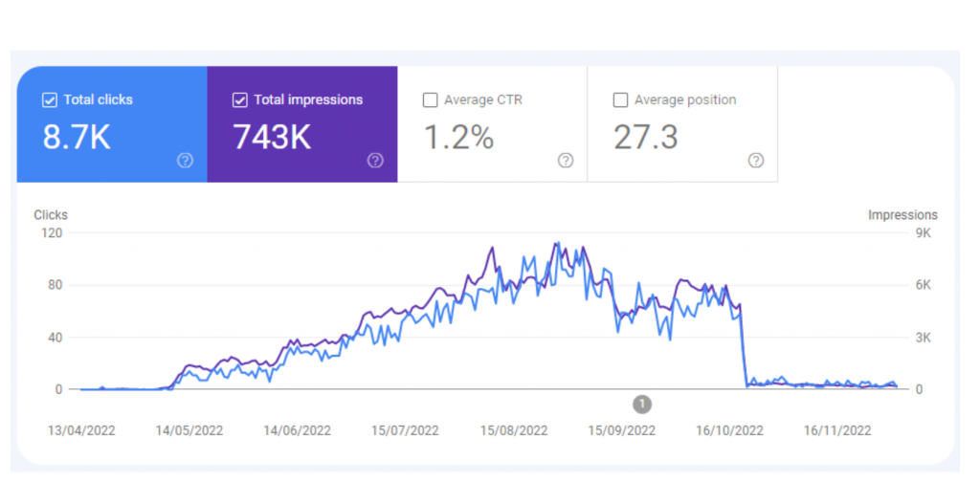Click the Impressions axis title
The width and height of the screenshot is (980, 482).
tap(902, 215)
